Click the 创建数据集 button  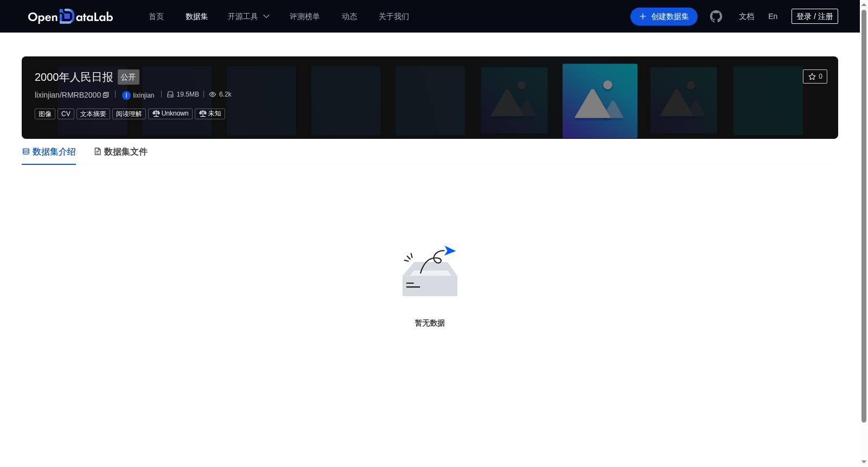664,17
